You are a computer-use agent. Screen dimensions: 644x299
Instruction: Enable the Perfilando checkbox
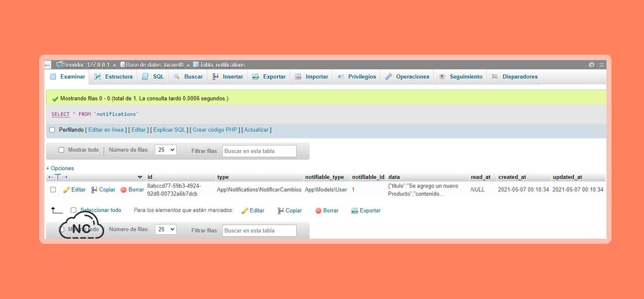[52, 130]
